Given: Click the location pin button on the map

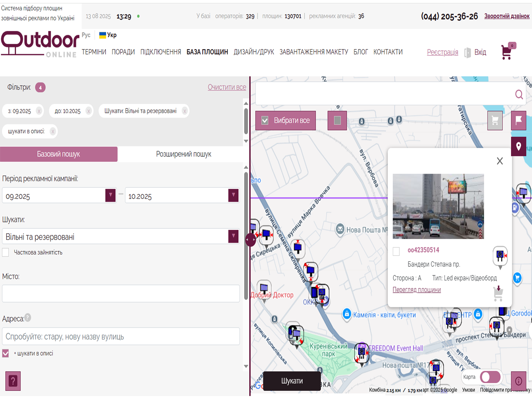Looking at the screenshot, I should pyautogui.click(x=518, y=147).
